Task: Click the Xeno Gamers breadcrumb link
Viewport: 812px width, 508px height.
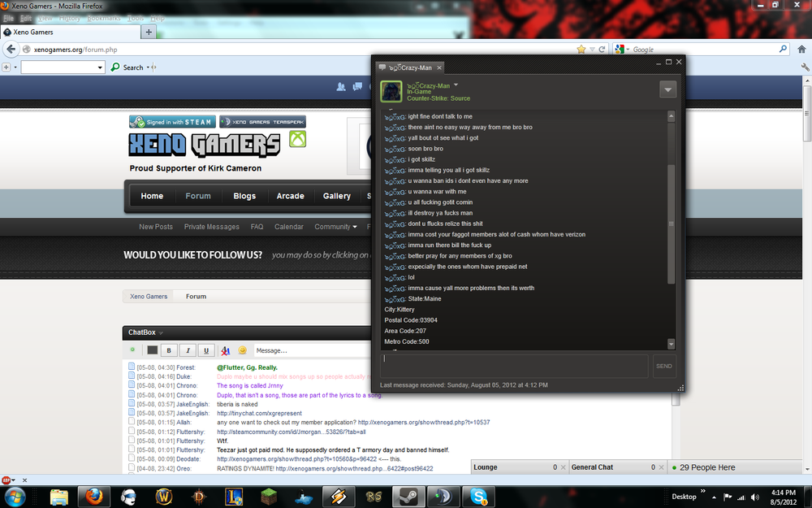Action: click(x=149, y=297)
